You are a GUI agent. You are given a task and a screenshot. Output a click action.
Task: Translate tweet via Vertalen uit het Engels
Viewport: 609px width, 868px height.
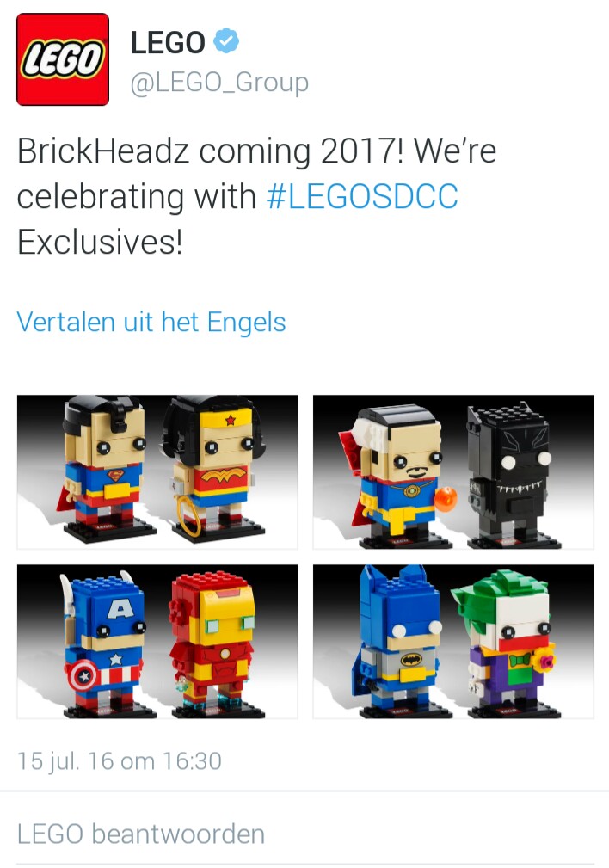coord(151,322)
